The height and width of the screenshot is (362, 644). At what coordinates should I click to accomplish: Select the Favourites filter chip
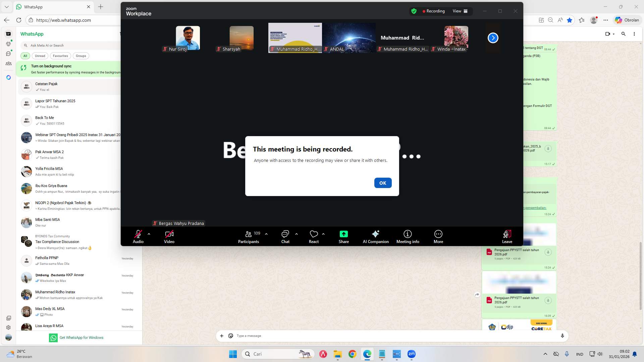pos(60,56)
